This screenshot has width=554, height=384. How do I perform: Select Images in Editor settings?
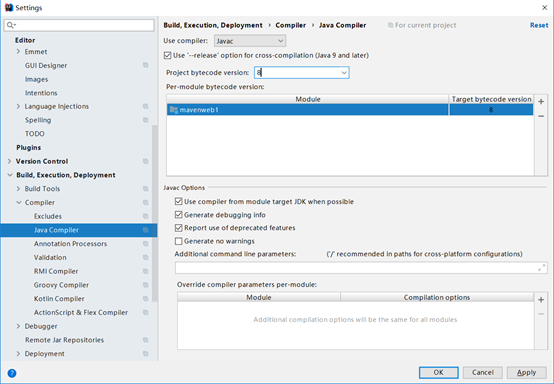point(36,79)
